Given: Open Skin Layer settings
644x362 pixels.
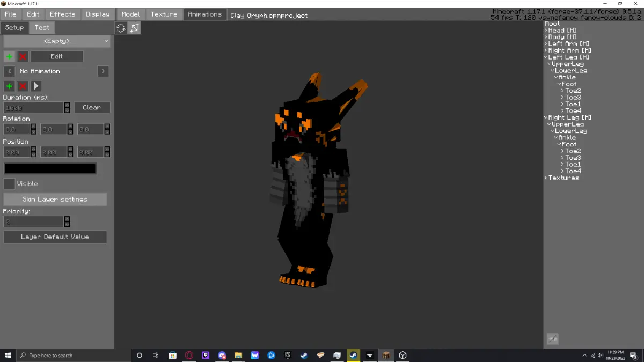Looking at the screenshot, I should click(x=55, y=200).
